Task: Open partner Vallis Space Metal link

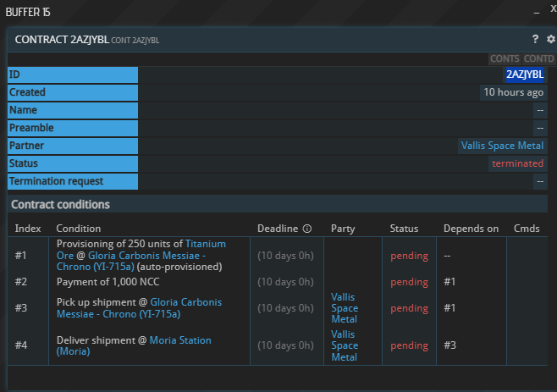Action: (502, 146)
